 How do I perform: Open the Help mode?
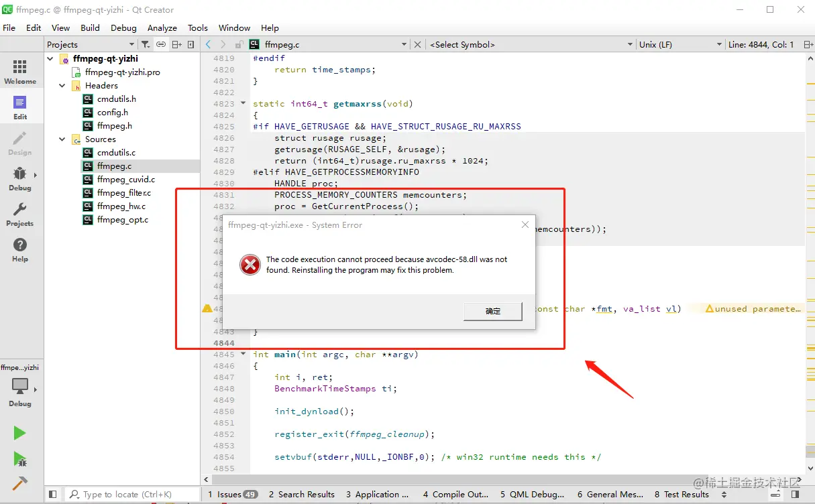click(20, 250)
